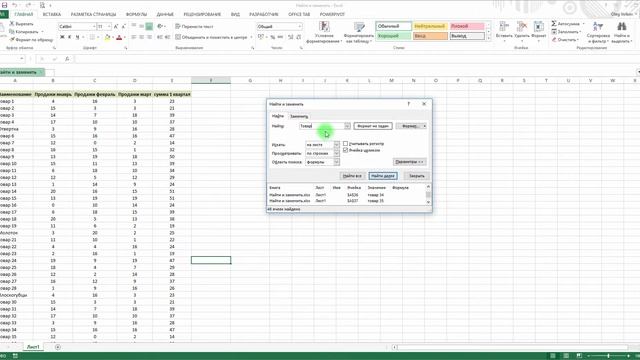Open the Найти field history dropdown arrow
This screenshot has width=640, height=360.
pos(347,126)
